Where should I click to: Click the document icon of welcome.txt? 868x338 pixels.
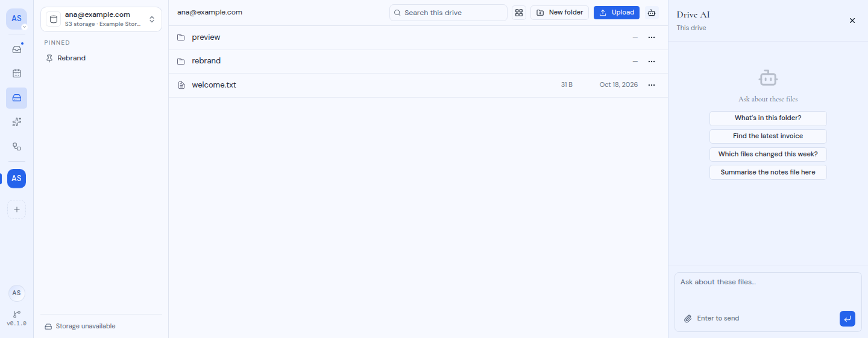181,85
